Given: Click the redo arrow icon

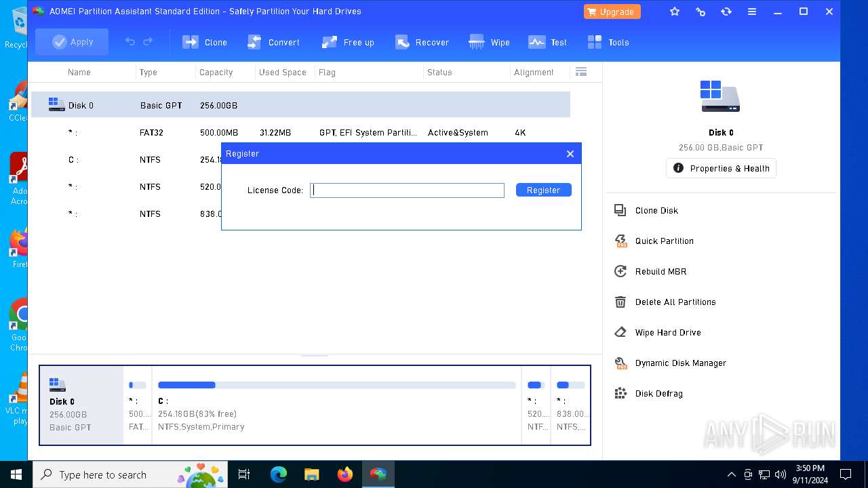Looking at the screenshot, I should [x=148, y=42].
